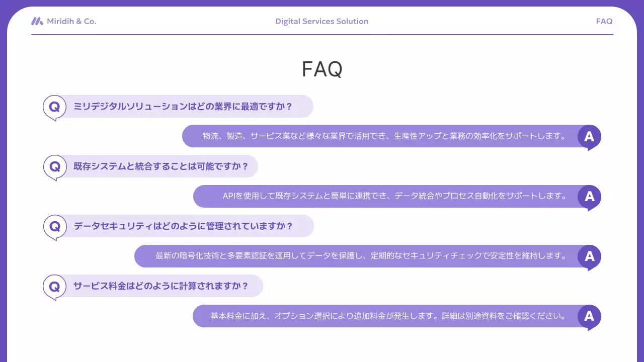Click the A icon next to the API answer

pos(589,196)
